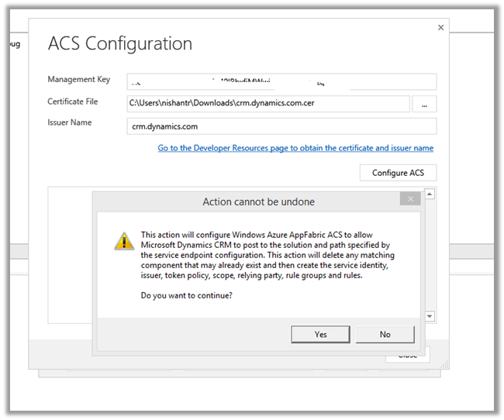Viewport: 504px width, 420px height.
Task: Click the scroll down arrow of output box
Action: point(430,316)
